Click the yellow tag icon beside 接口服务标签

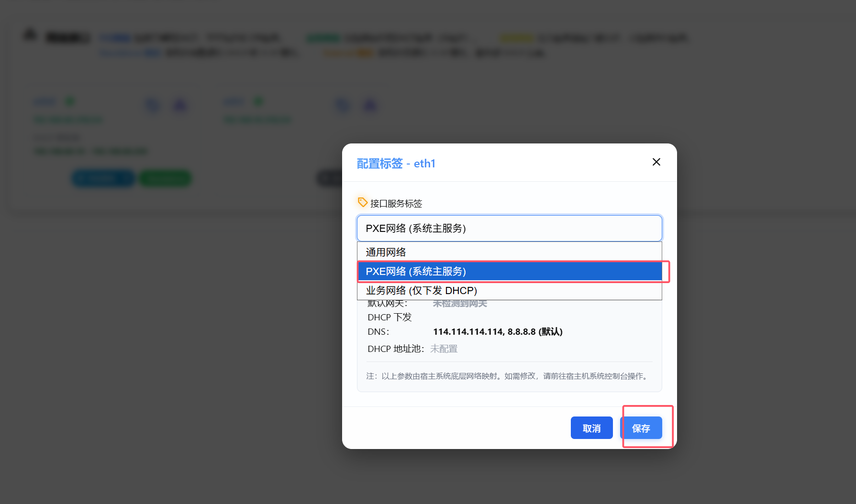[362, 202]
